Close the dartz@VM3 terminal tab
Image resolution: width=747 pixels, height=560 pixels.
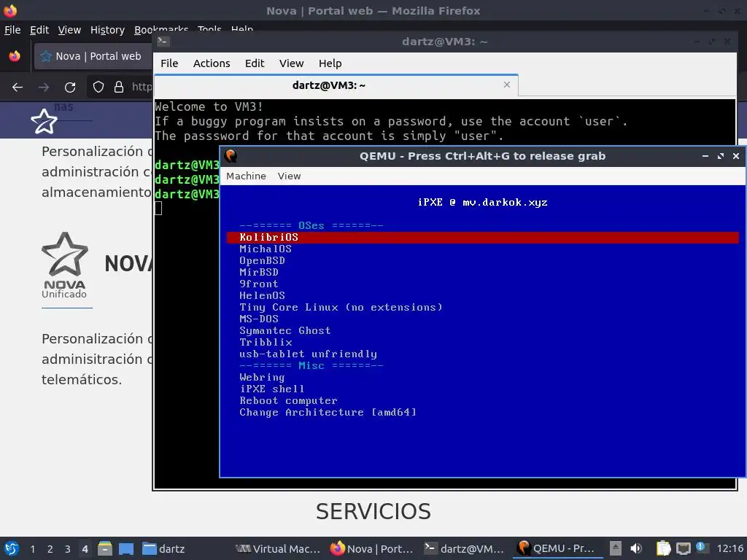[x=507, y=85]
